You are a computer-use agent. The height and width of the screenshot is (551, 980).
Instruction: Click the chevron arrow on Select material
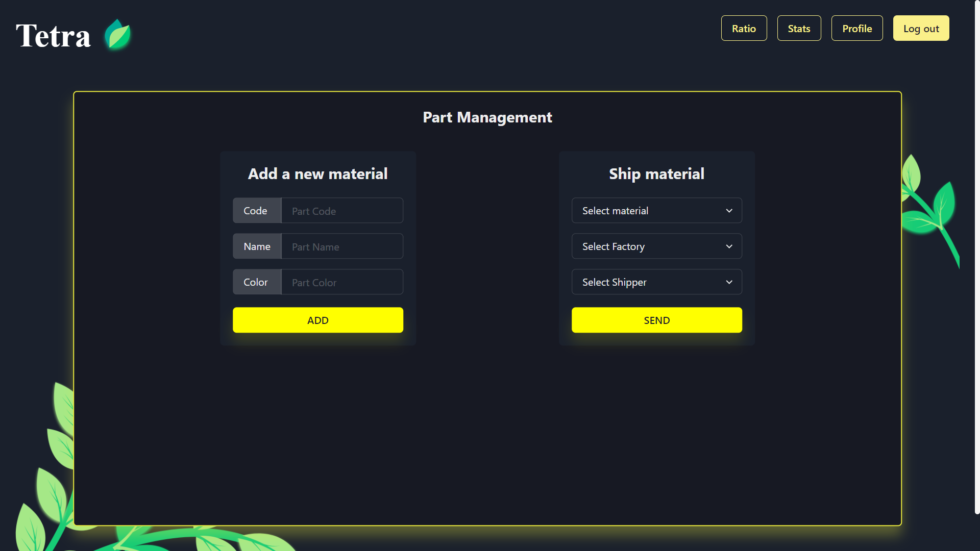pyautogui.click(x=729, y=211)
